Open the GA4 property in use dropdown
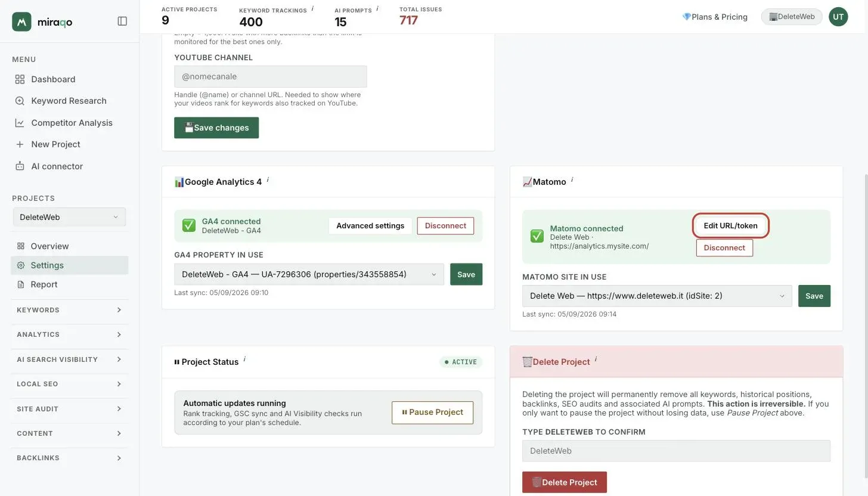This screenshot has width=868, height=496. pos(309,274)
